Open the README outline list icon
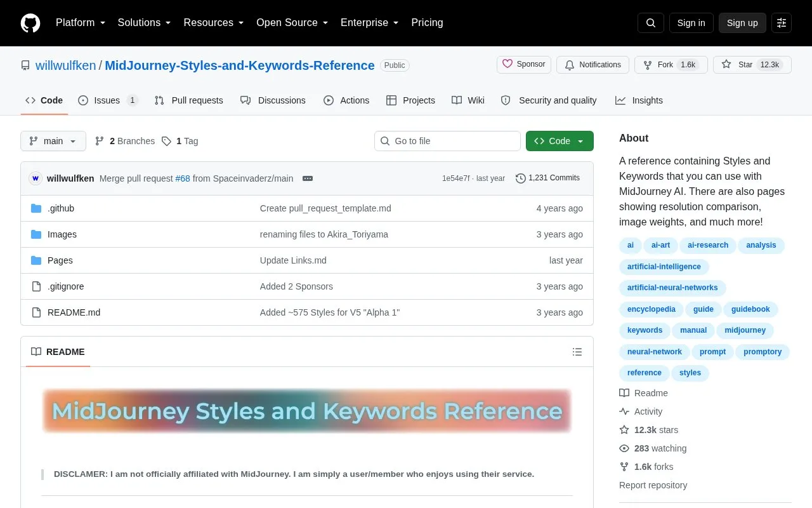812x508 pixels. 577,352
